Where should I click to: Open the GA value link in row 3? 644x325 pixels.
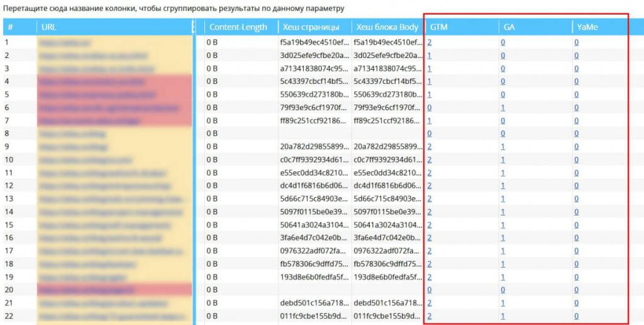(503, 68)
